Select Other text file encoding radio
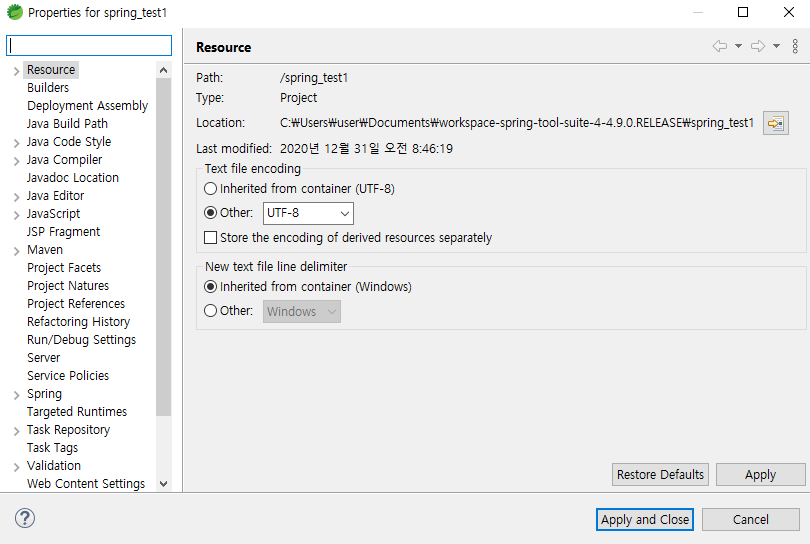This screenshot has height=544, width=810. (x=210, y=212)
